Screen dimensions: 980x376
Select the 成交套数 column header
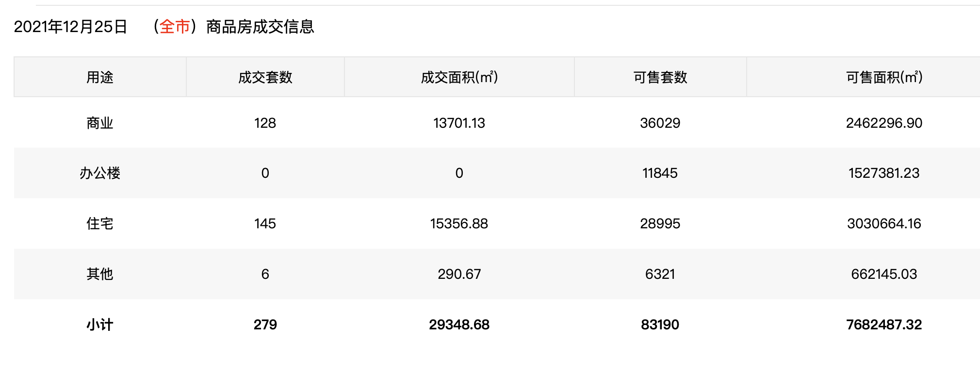tap(265, 77)
